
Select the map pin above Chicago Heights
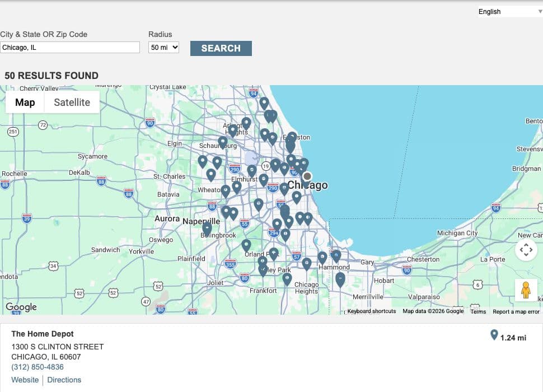[306, 264]
